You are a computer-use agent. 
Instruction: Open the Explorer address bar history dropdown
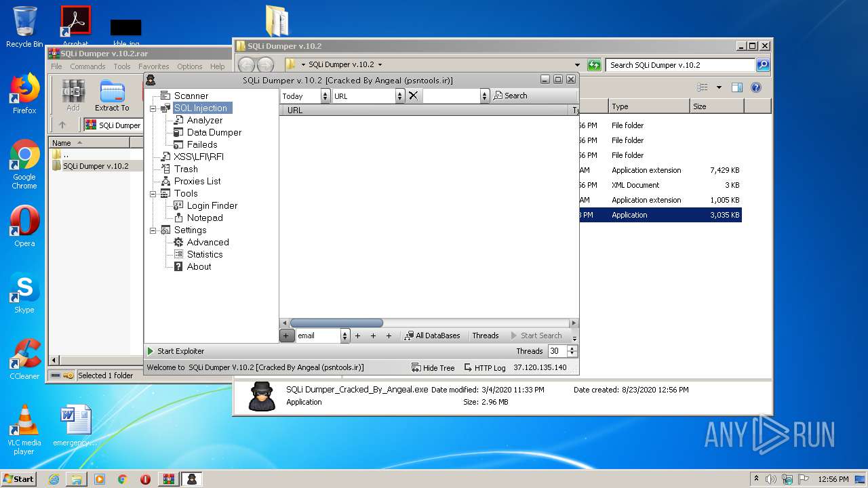coord(577,65)
